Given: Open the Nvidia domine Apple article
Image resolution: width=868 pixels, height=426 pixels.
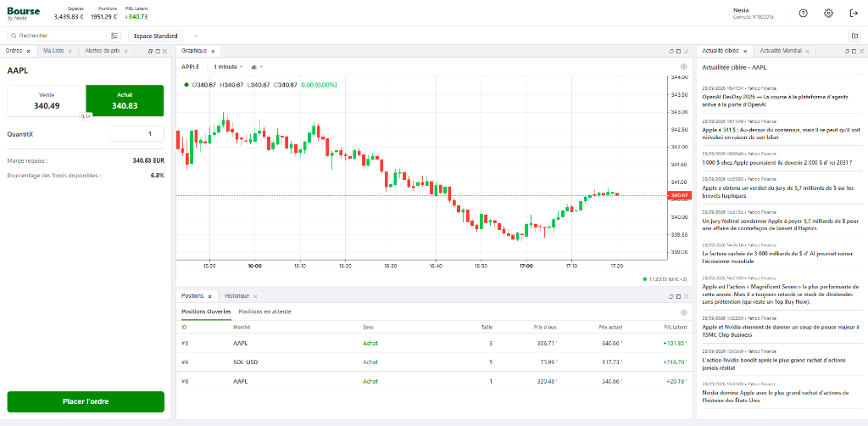Looking at the screenshot, I should point(776,396).
